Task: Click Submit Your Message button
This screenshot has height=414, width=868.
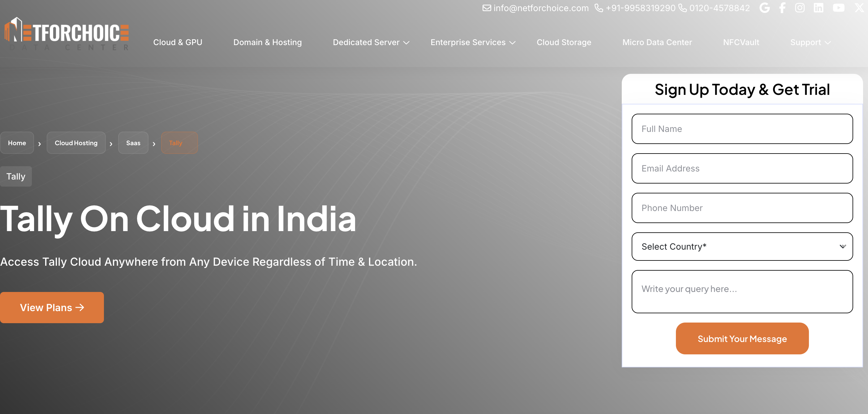Action: [x=742, y=339]
